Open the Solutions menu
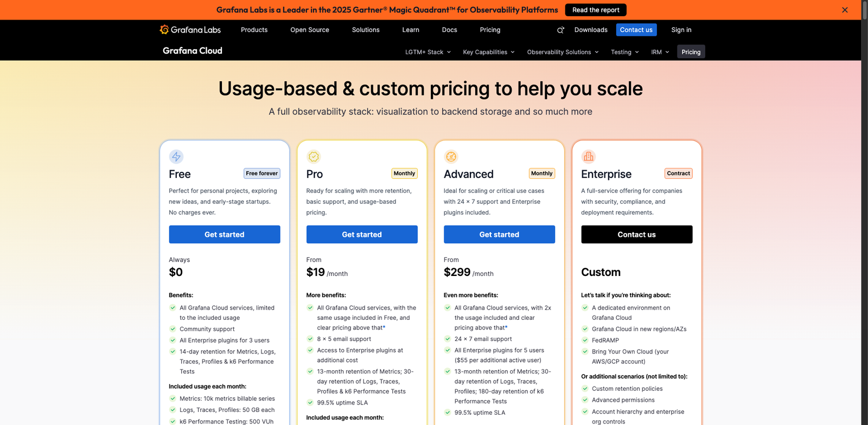 pos(366,30)
